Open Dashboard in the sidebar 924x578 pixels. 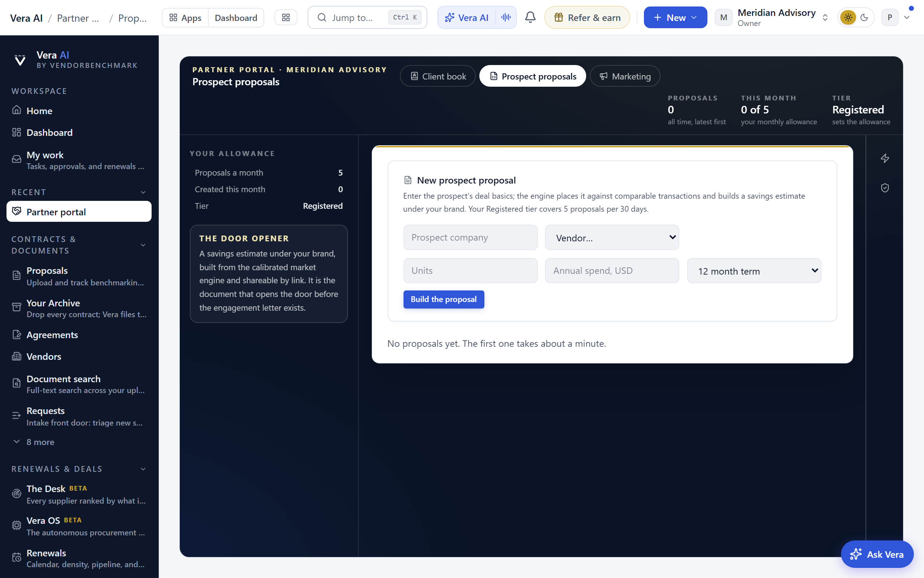point(79,133)
